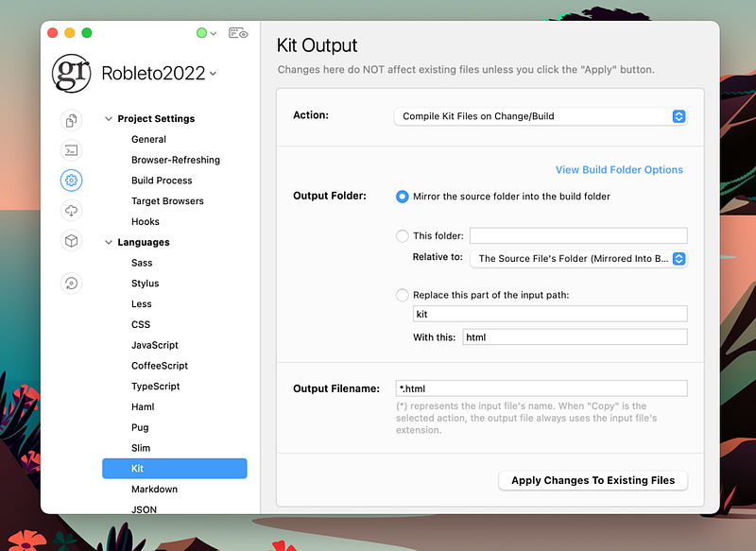Screen dimensions: 756x551
Task: Open the Robleto2022 project switcher
Action: click(x=159, y=74)
